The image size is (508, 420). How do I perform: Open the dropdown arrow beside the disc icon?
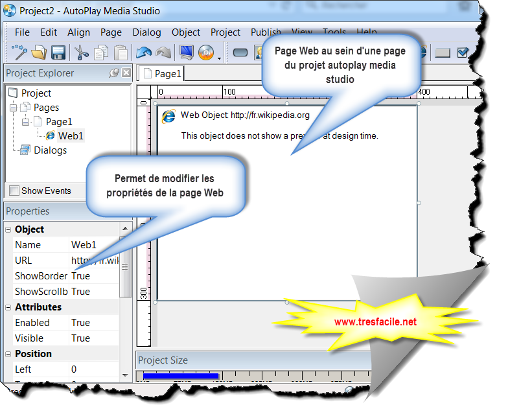click(x=219, y=58)
